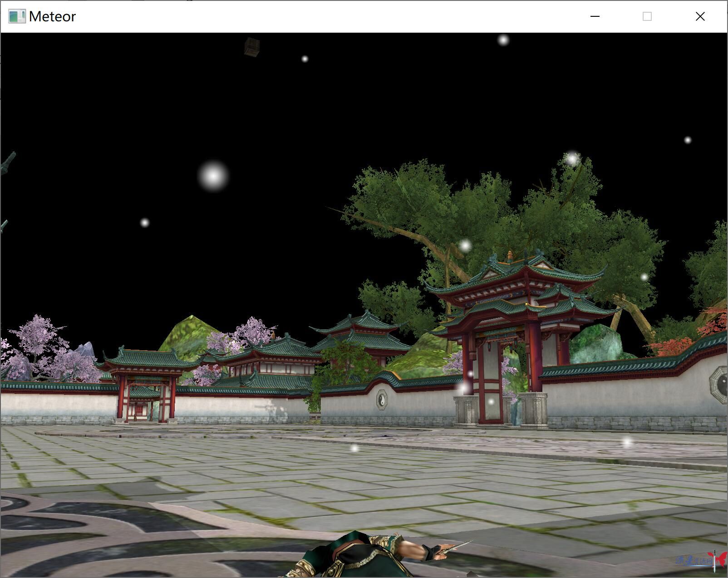Click the red butterfly logo in corner
The width and height of the screenshot is (728, 578).
click(718, 561)
